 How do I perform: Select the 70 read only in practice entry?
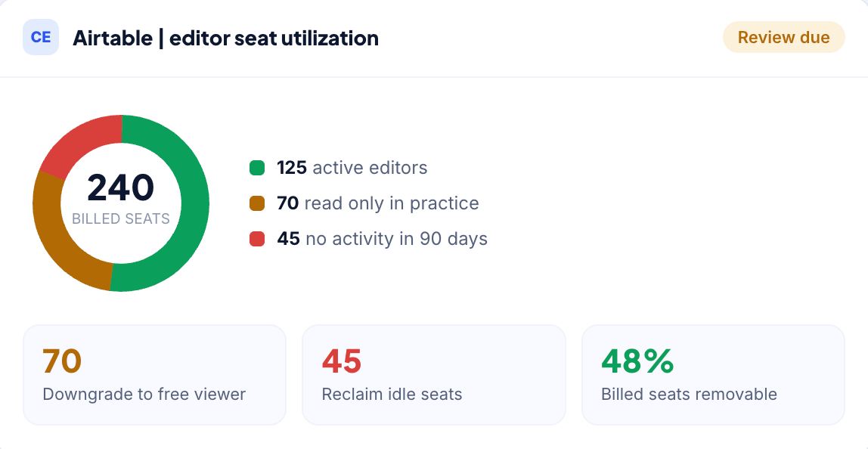tap(364, 203)
